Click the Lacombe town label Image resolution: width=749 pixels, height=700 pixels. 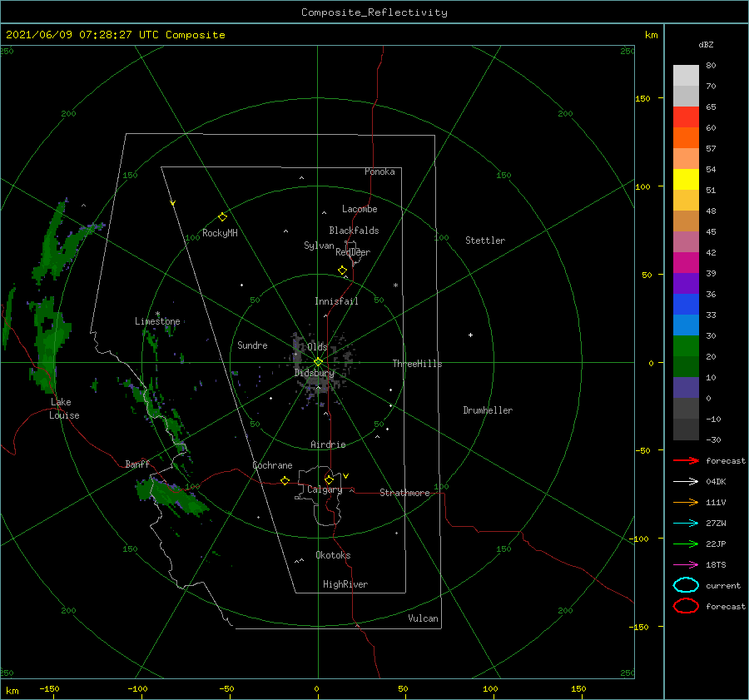[360, 209]
